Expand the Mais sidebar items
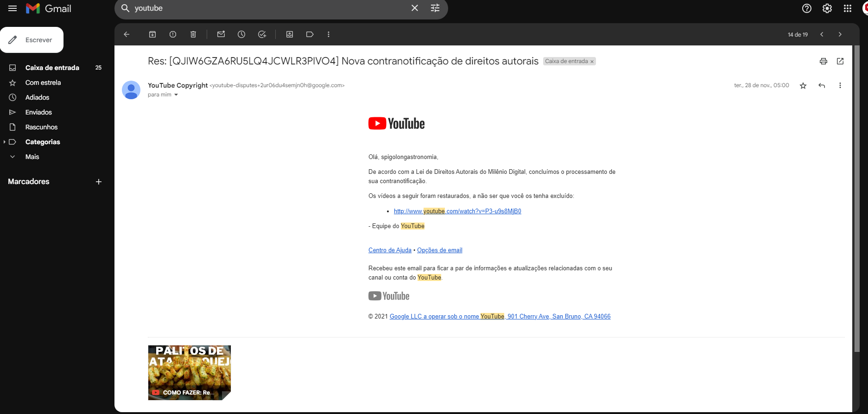This screenshot has width=868, height=414. pos(32,157)
